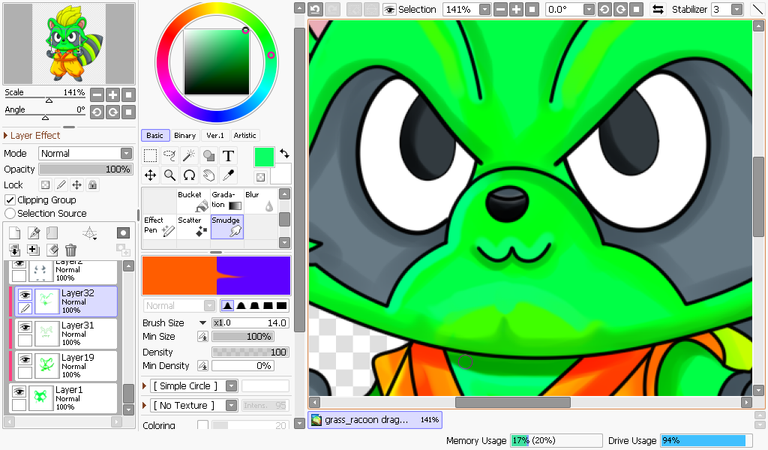Delete layer using the trash icon
768x450 pixels.
pos(71,250)
